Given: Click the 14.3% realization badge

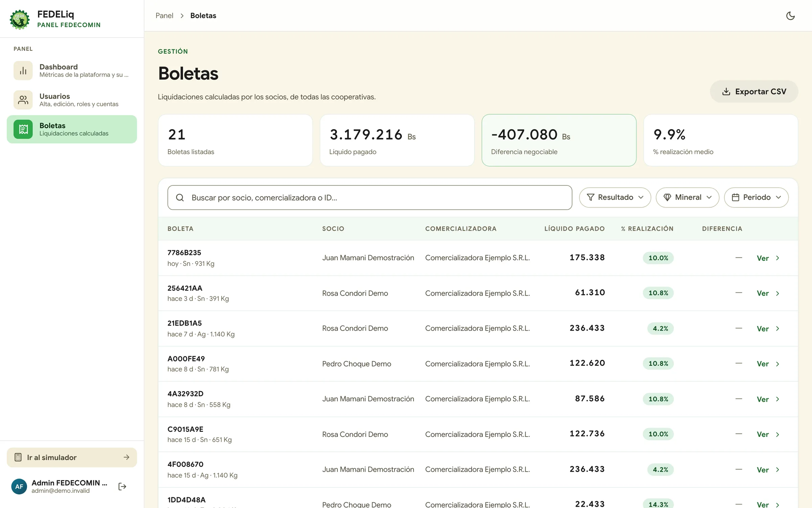Looking at the screenshot, I should point(658,504).
